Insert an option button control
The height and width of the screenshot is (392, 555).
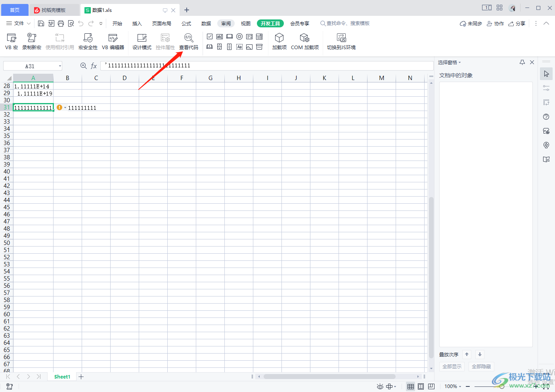click(239, 36)
